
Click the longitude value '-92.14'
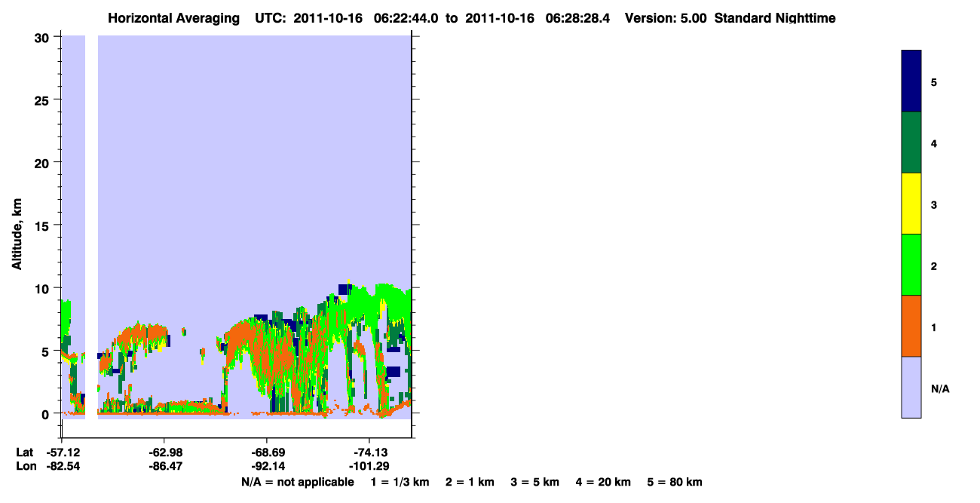[x=267, y=466]
